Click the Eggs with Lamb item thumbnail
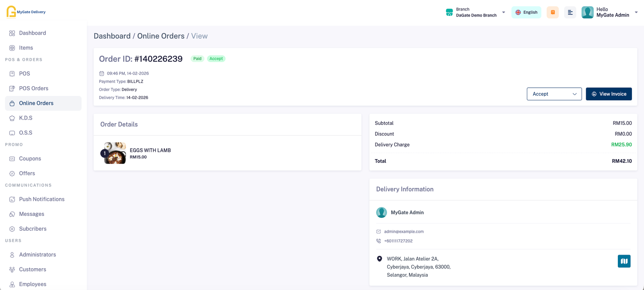Screen dimensions: 644x290 pos(115,153)
